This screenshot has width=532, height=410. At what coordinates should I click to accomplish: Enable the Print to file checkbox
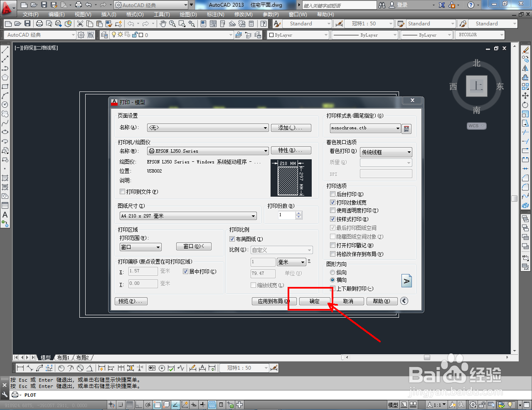(x=122, y=192)
